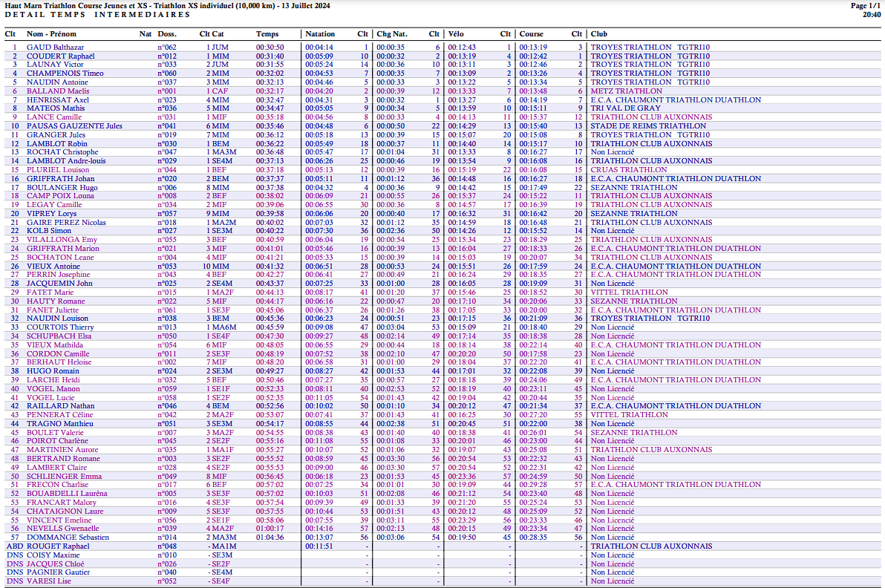Select total time '00:30:50' of GAUD Balthazar
Screen dimensions: 885x588
tap(270, 48)
